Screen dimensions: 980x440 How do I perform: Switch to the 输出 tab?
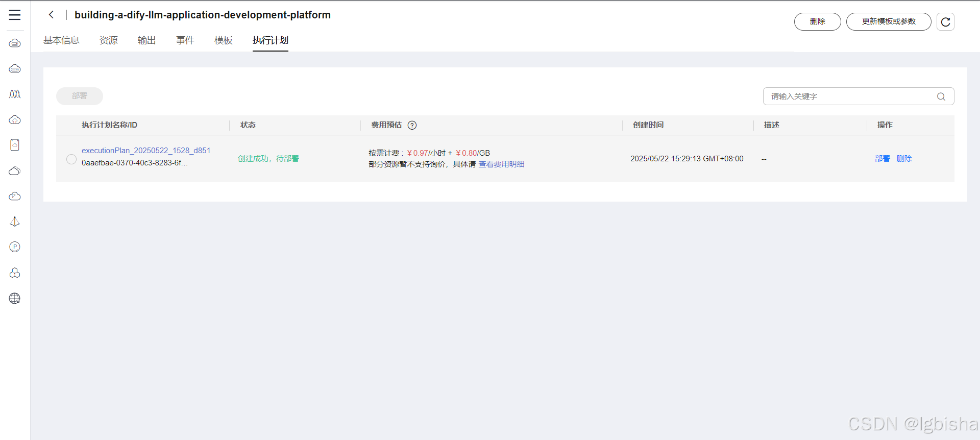[147, 40]
